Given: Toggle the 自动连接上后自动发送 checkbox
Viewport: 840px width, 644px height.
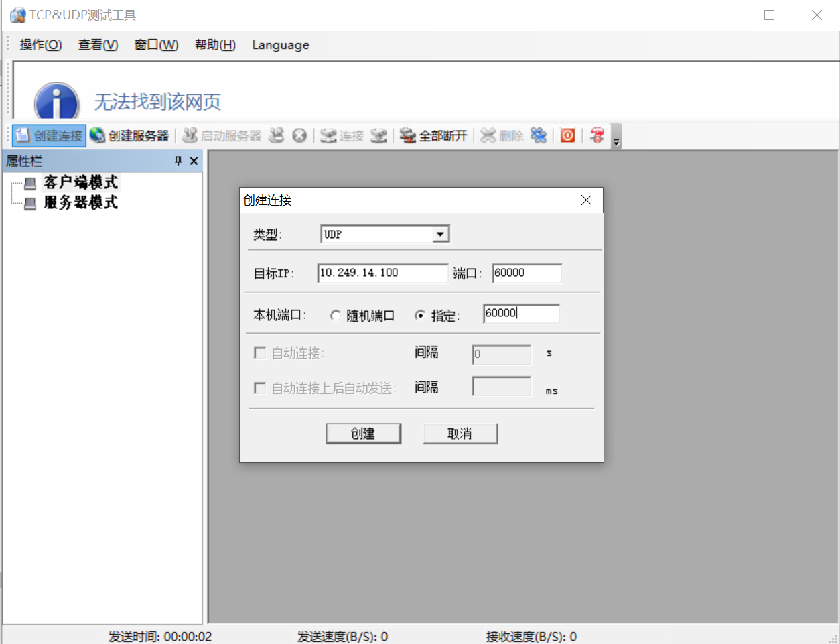Looking at the screenshot, I should (x=260, y=388).
